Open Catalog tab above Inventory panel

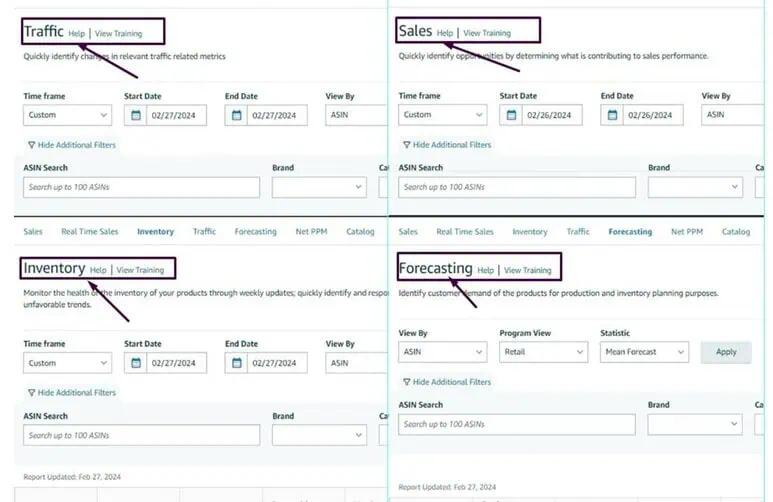coord(360,232)
